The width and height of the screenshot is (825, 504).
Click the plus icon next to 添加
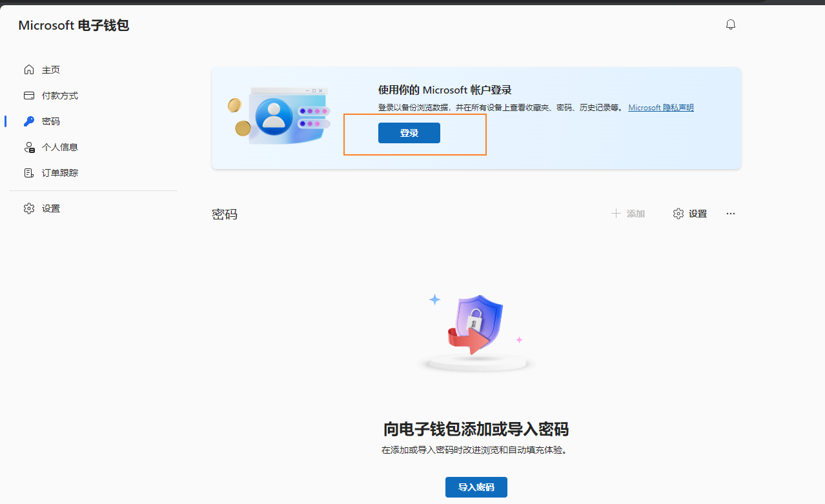pos(616,214)
